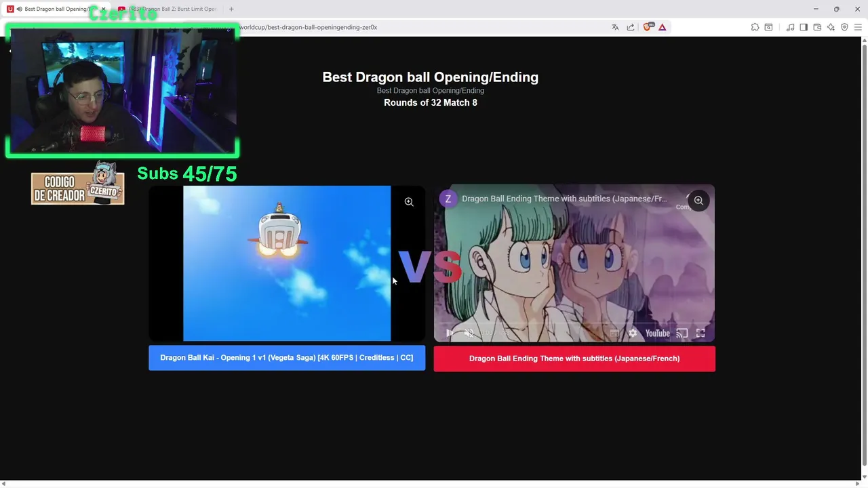Click the scrollbar down arrow
868x488 pixels.
coord(864,476)
